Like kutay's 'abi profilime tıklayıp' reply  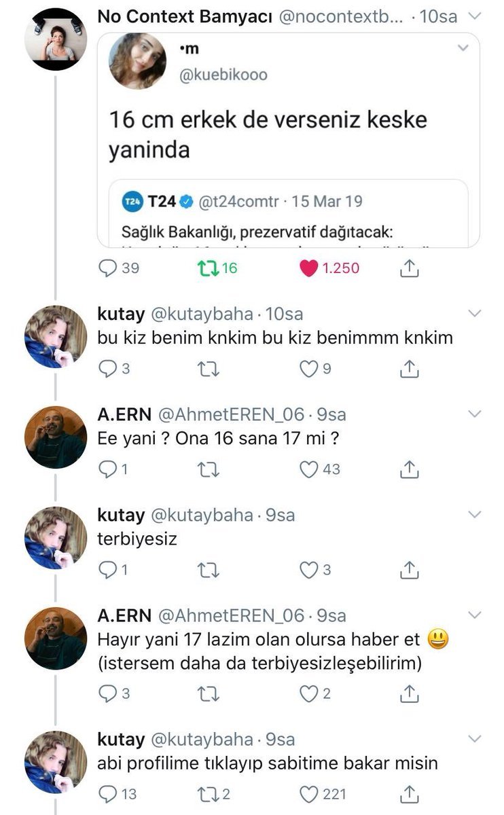pyautogui.click(x=310, y=793)
